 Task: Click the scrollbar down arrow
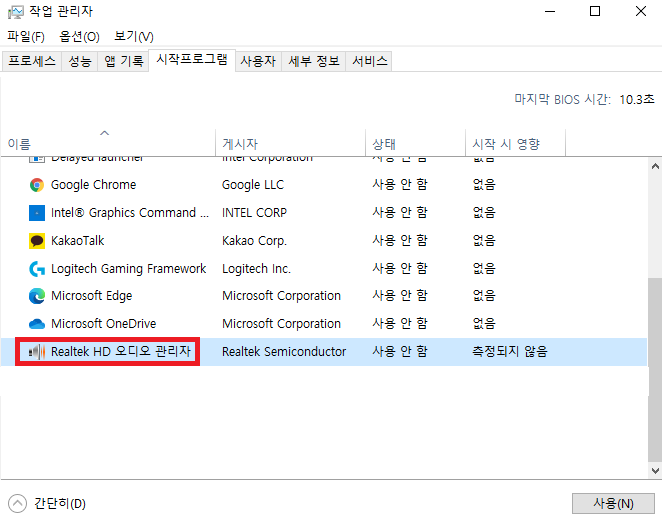tap(655, 470)
